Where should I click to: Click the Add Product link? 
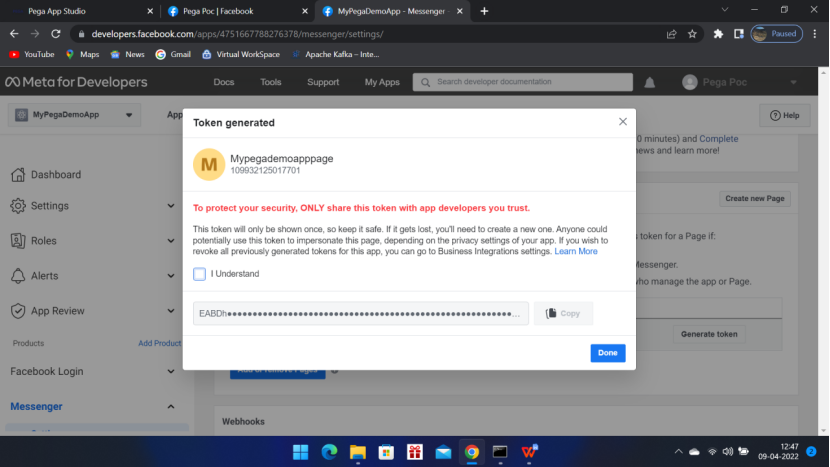pos(159,343)
